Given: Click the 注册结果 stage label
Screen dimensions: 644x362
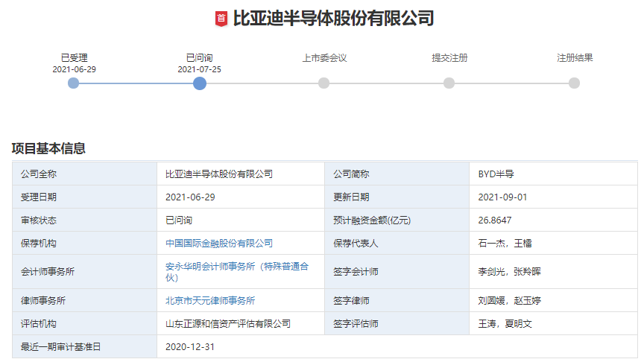Looking at the screenshot, I should point(575,58).
